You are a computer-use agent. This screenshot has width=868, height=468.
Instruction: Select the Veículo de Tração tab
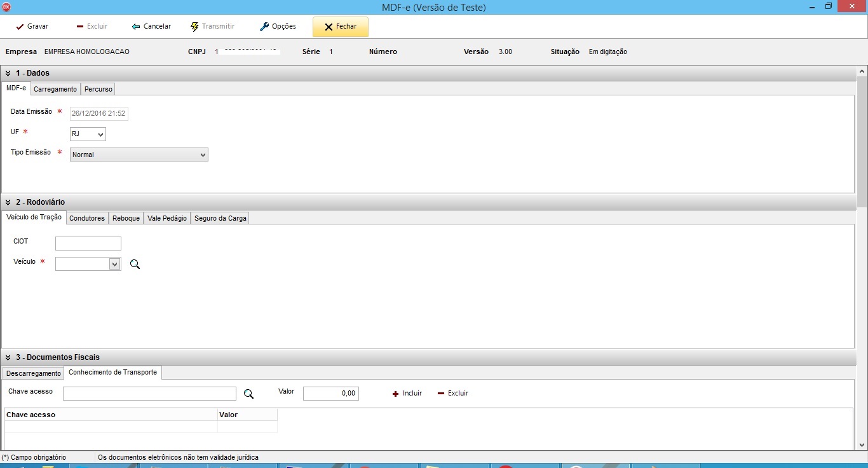(34, 217)
